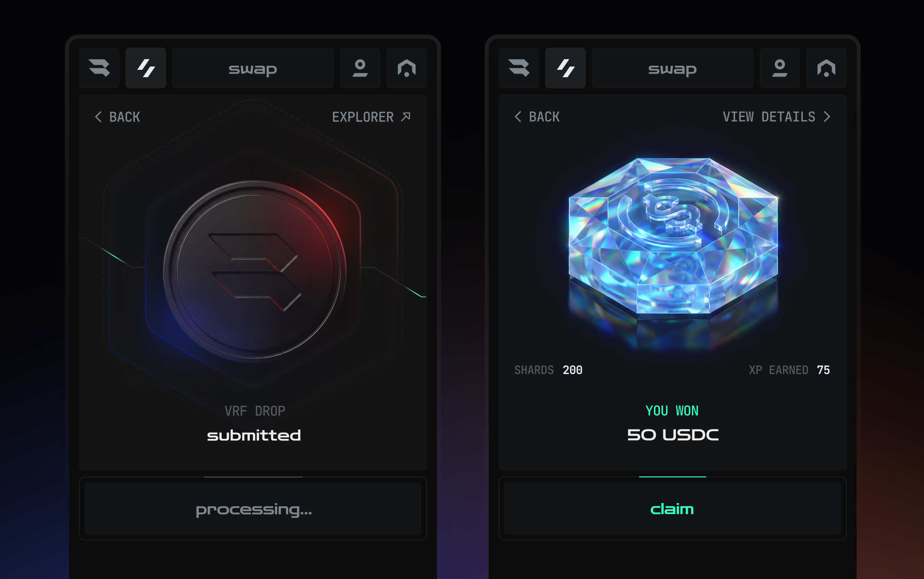Click the logo icon in right panel header
This screenshot has height=579, width=924.
click(x=519, y=68)
